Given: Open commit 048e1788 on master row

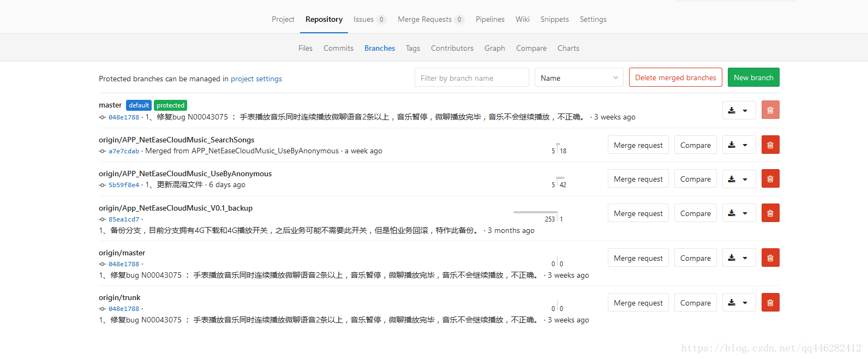Looking at the screenshot, I should [124, 117].
